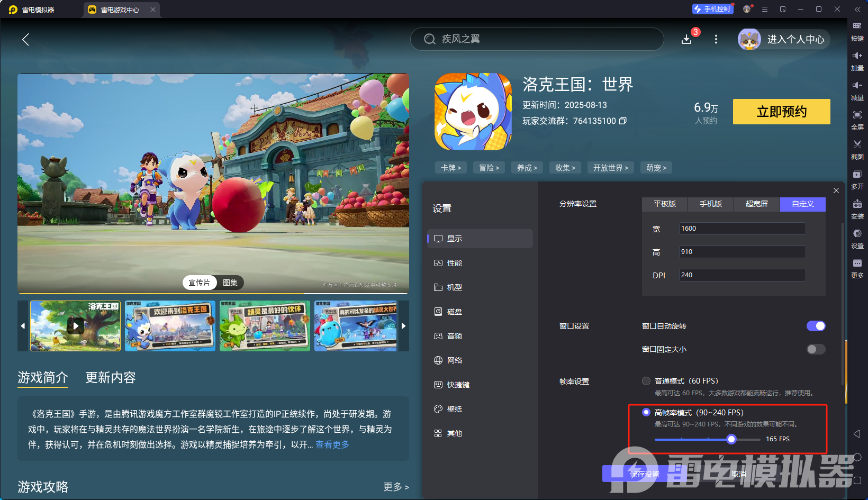Click the 疾风之翼 search bar

(x=536, y=39)
